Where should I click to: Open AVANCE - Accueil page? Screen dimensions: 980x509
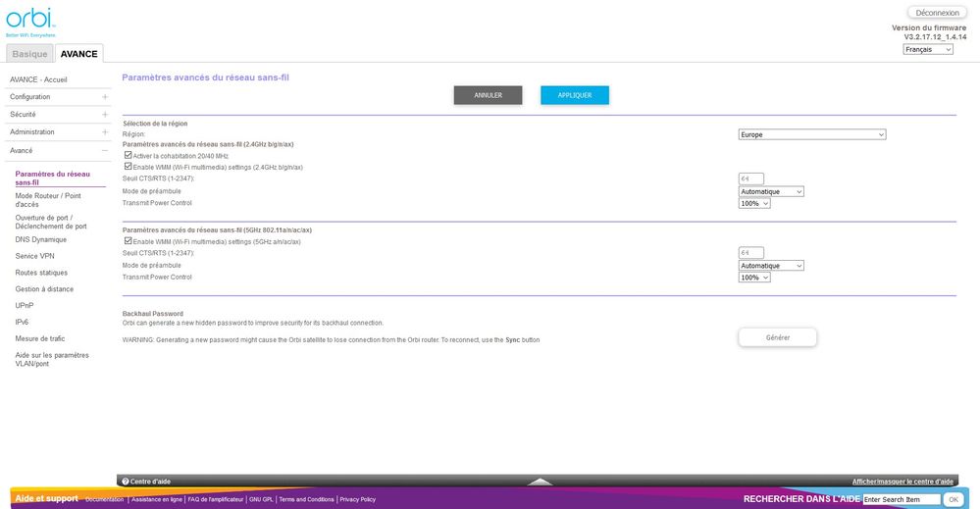pyautogui.click(x=38, y=79)
